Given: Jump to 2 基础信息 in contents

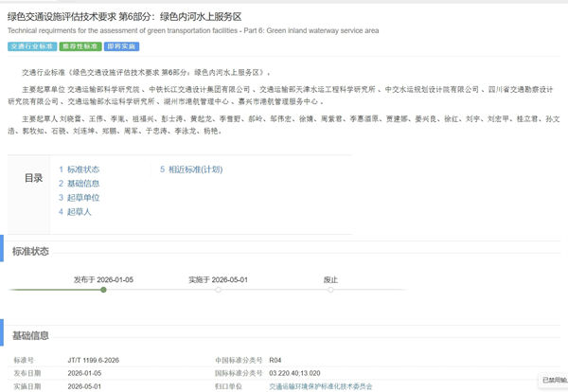Looking at the screenshot, I should (79, 184).
